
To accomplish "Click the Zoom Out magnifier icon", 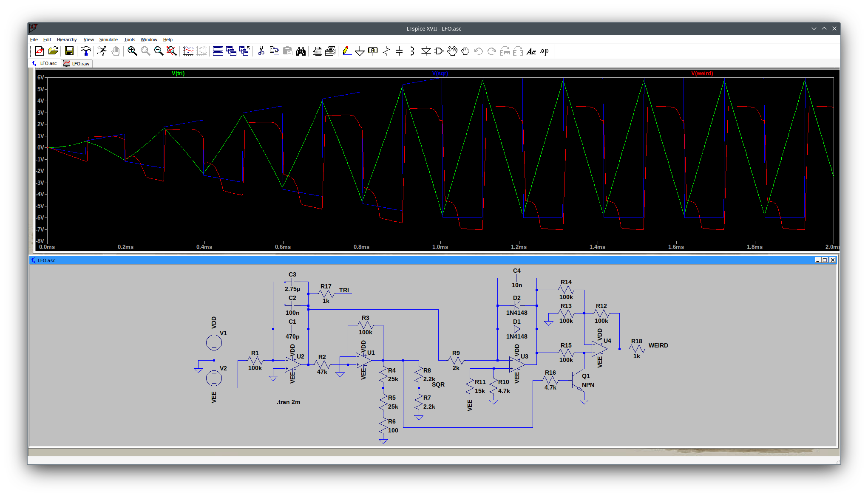I will pyautogui.click(x=159, y=51).
